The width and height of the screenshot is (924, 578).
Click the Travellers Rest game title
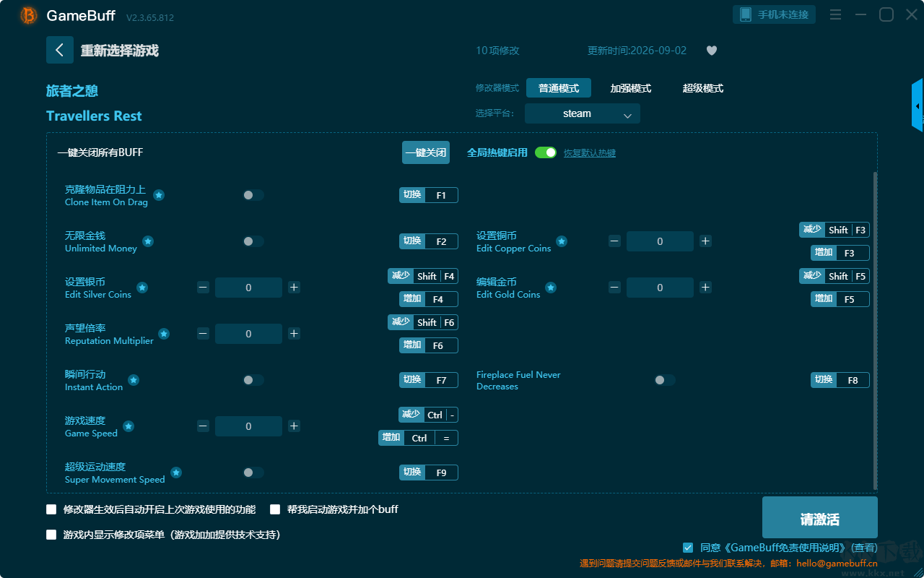[94, 116]
